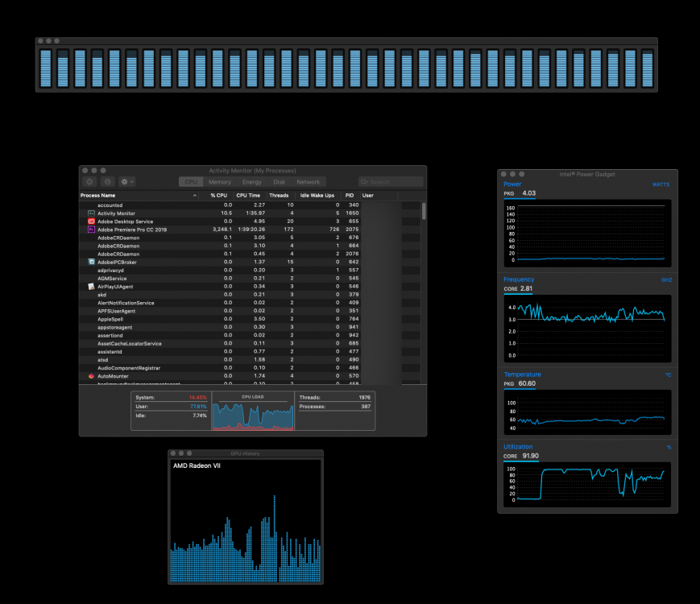The height and width of the screenshot is (604, 700).
Task: Select the atsd process row
Action: [x=250, y=360]
